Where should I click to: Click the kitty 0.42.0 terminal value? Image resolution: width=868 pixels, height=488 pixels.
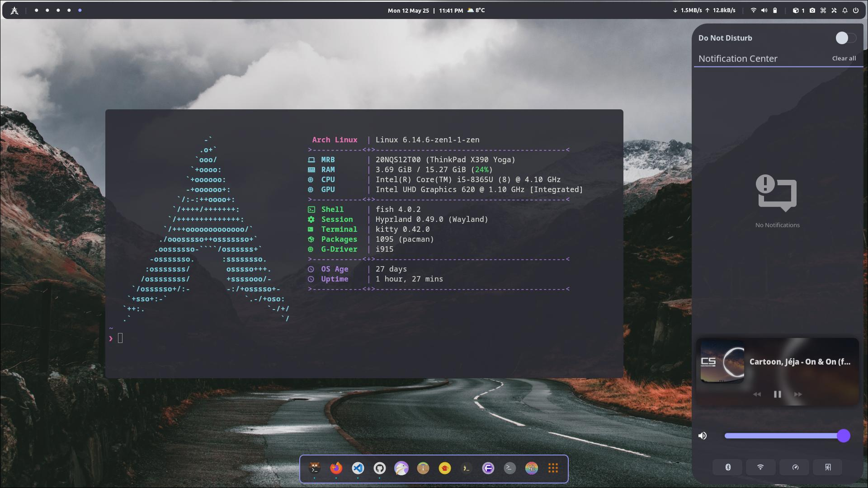[403, 230]
